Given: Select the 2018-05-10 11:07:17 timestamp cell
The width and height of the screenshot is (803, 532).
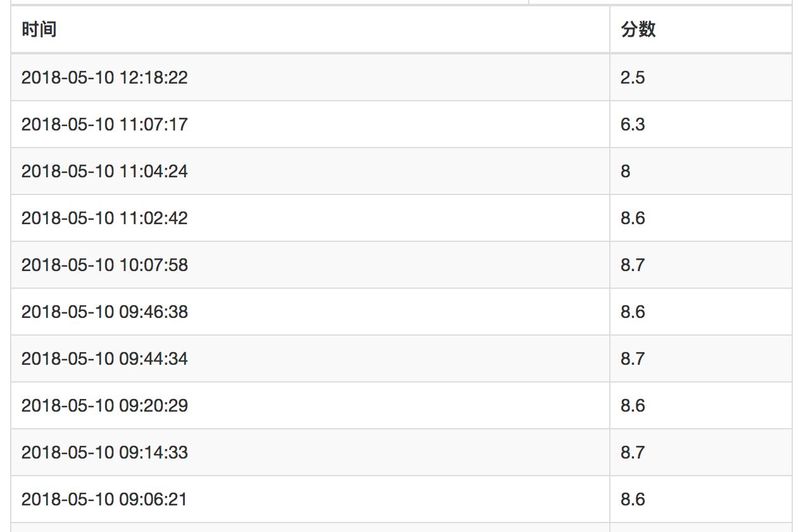Looking at the screenshot, I should [x=310, y=124].
